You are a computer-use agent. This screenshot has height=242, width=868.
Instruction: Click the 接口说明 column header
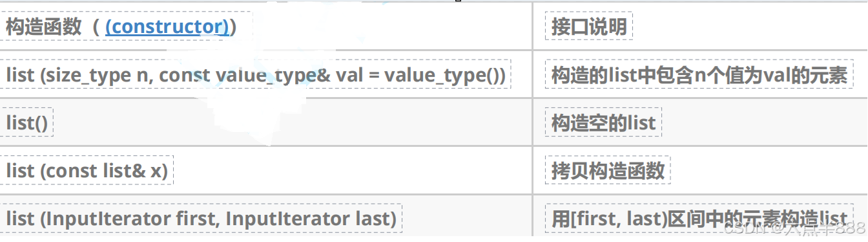point(589,27)
